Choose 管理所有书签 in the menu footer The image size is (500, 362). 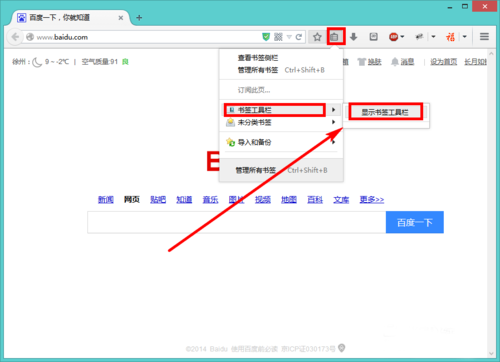click(x=281, y=170)
